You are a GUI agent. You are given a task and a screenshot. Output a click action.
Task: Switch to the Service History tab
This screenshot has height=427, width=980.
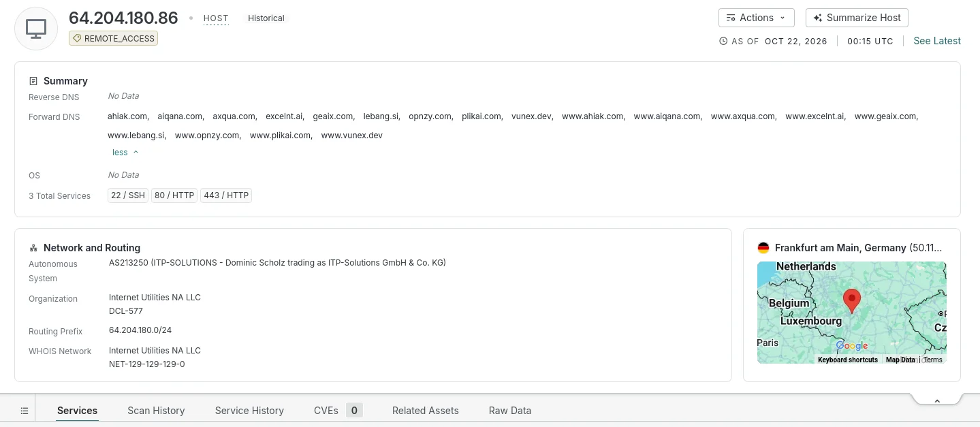(249, 411)
